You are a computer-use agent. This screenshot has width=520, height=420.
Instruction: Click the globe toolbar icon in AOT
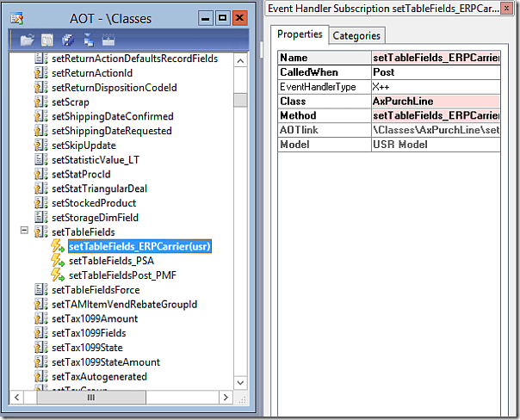click(68, 40)
